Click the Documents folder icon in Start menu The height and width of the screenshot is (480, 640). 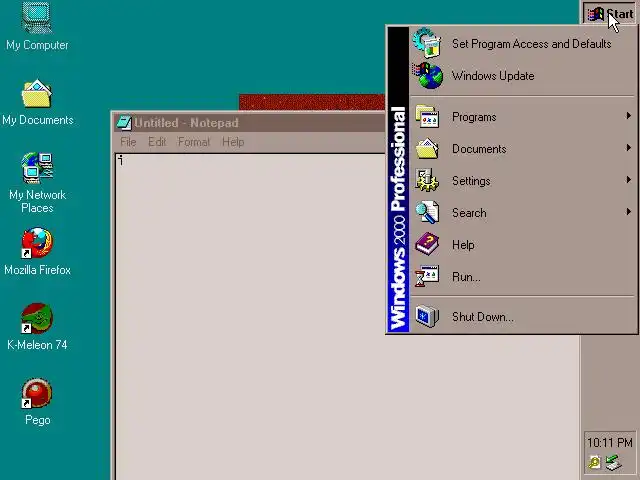427,149
